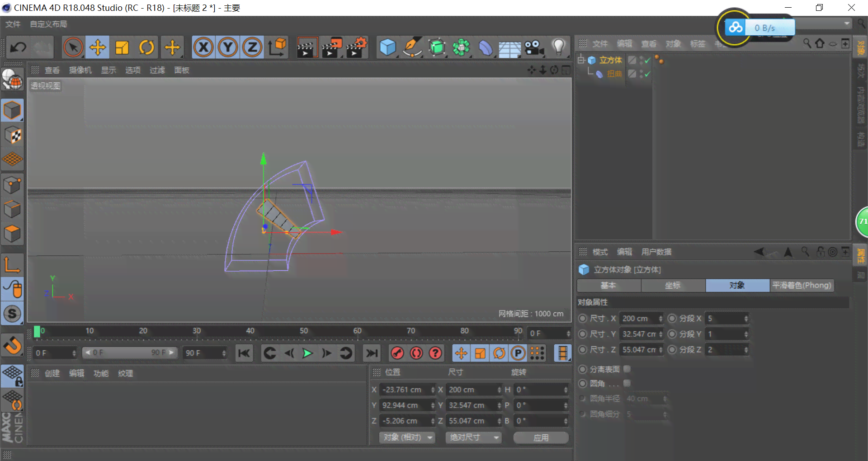
Task: Toggle Z axis lock
Action: point(252,47)
